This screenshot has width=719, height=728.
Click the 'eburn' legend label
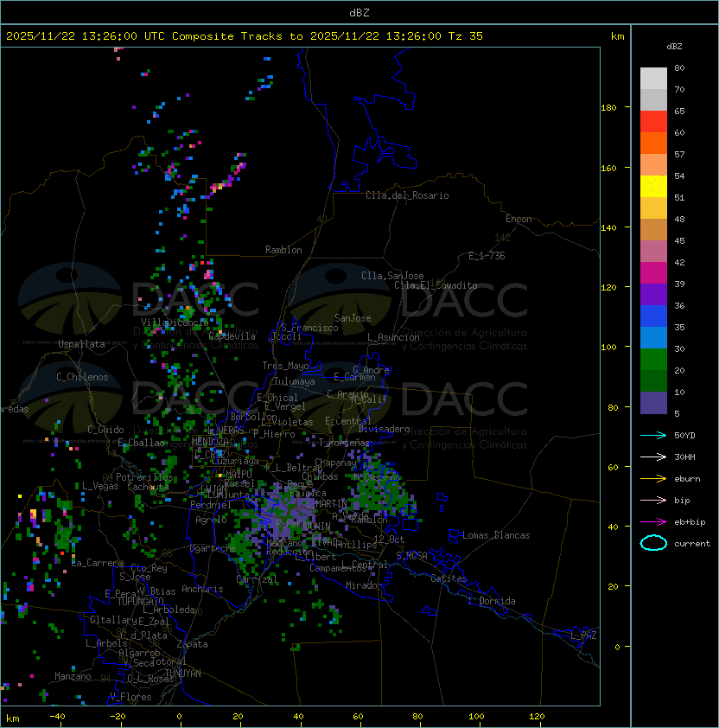(687, 479)
